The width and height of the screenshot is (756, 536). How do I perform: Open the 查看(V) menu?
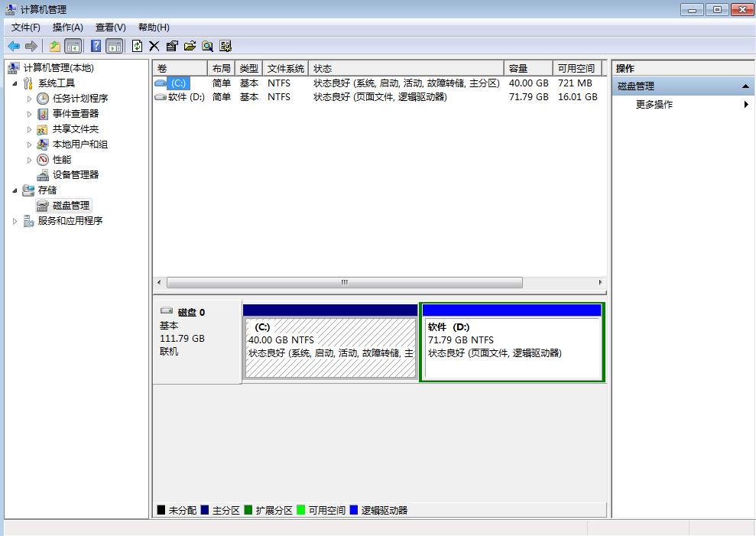[110, 28]
